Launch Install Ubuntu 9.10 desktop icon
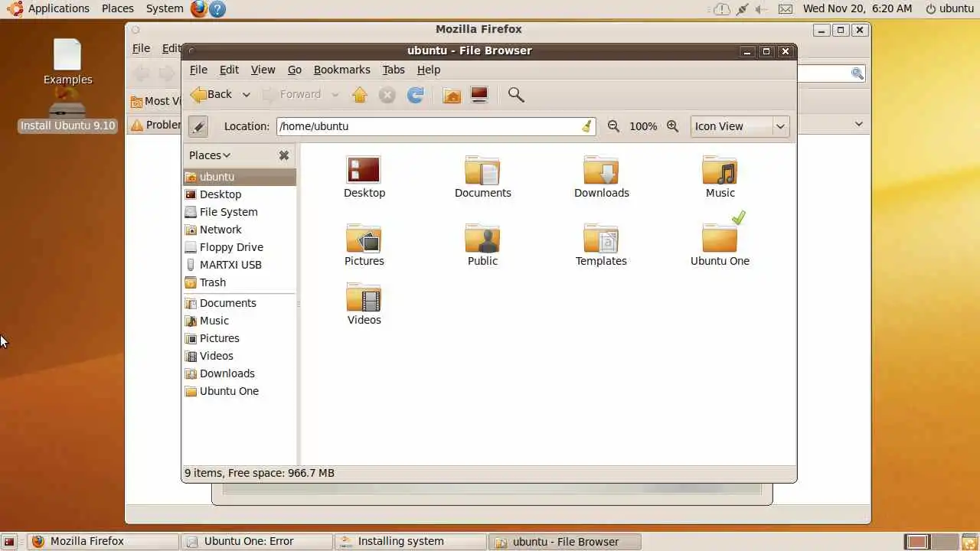Image resolution: width=980 pixels, height=551 pixels. click(x=67, y=111)
